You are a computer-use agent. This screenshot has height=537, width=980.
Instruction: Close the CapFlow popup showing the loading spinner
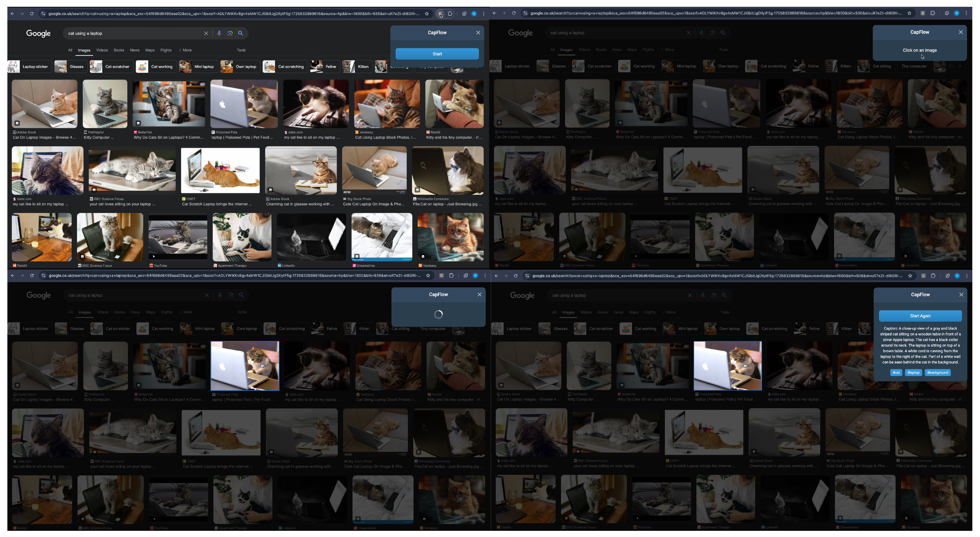[x=479, y=294]
